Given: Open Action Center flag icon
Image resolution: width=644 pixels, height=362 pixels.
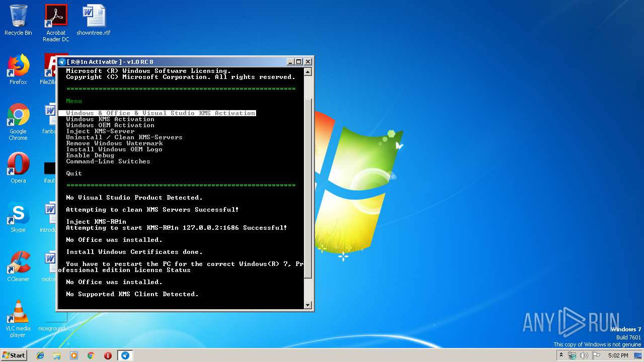Looking at the screenshot, I should [596, 355].
